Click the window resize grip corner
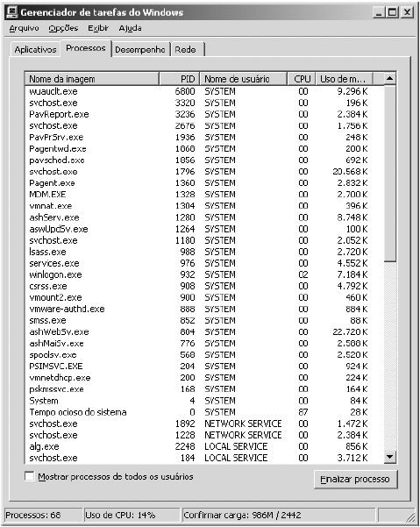The image size is (420, 527). tap(410, 517)
